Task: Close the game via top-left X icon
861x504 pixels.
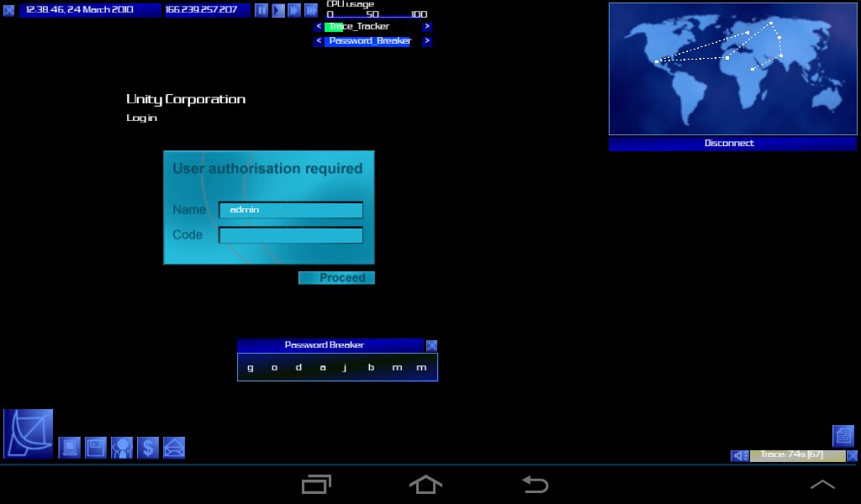Action: pyautogui.click(x=8, y=10)
